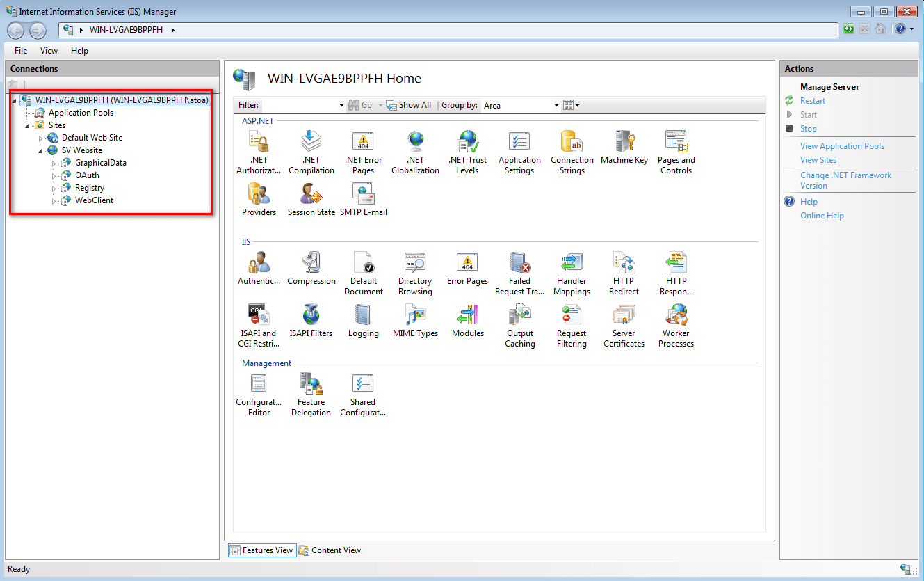
Task: Open the Group by dropdown
Action: (521, 106)
